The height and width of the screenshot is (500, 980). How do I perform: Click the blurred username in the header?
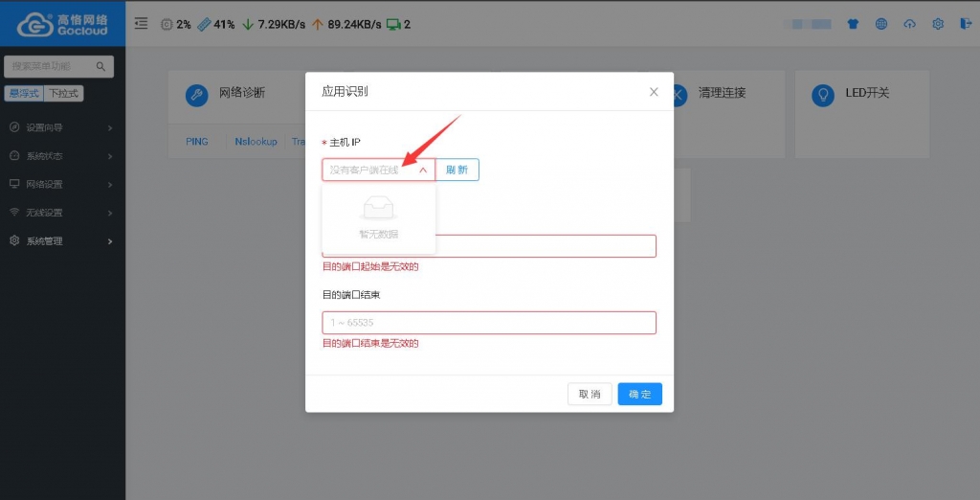tap(808, 24)
